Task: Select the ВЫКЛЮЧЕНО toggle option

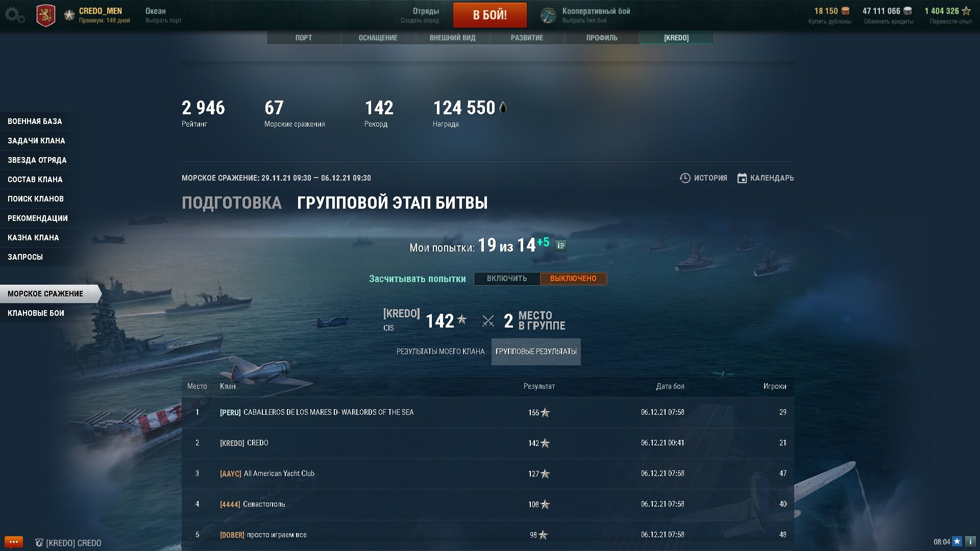Action: [573, 279]
